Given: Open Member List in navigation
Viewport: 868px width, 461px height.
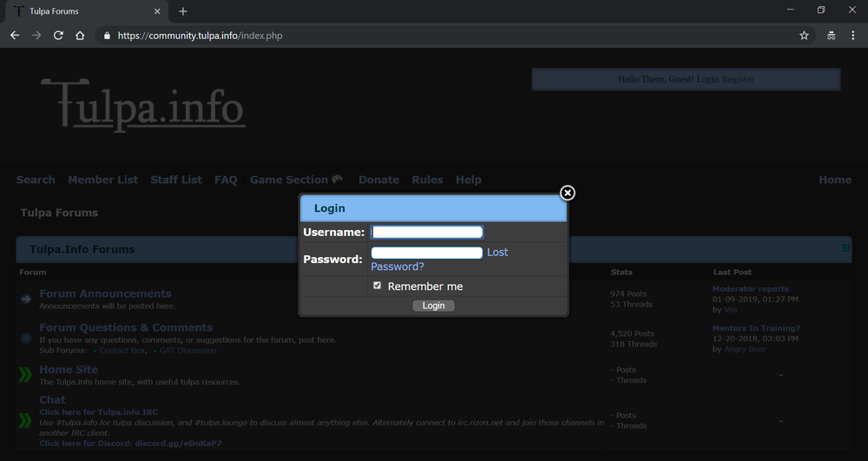Looking at the screenshot, I should [103, 180].
